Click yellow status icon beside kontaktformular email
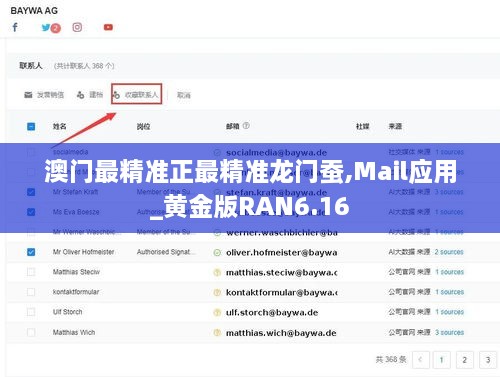The height and width of the screenshot is (377, 500). point(217,293)
